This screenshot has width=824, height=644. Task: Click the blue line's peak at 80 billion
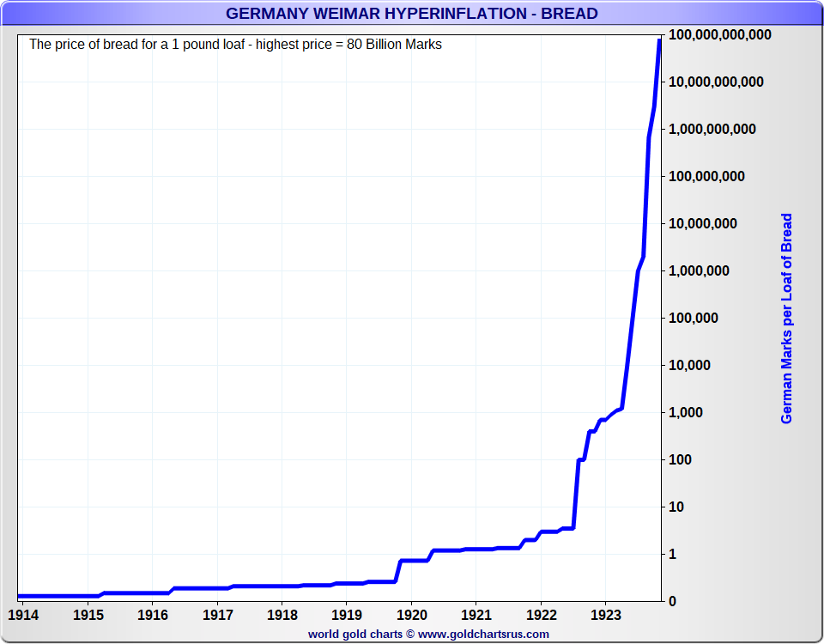660,40
